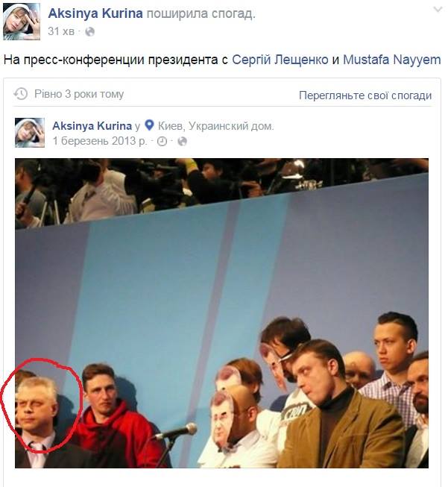
Task: Click the Рівно 3 роки тому label
Action: point(79,94)
